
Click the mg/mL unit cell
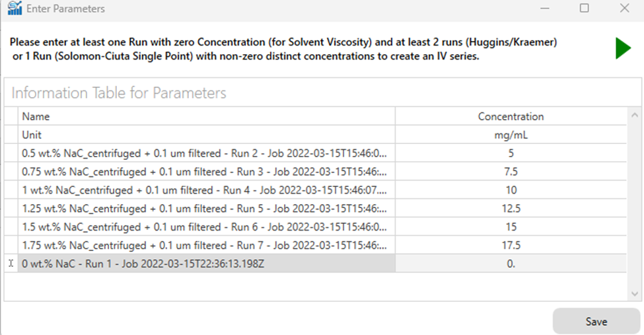click(x=511, y=135)
